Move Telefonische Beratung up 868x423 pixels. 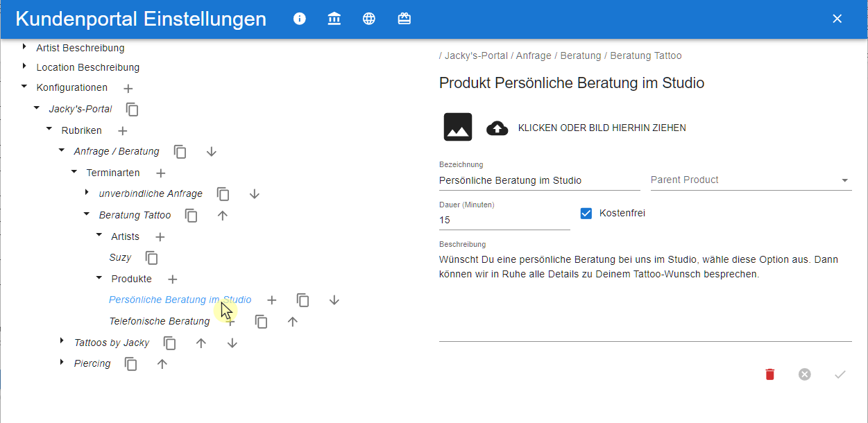[293, 322]
